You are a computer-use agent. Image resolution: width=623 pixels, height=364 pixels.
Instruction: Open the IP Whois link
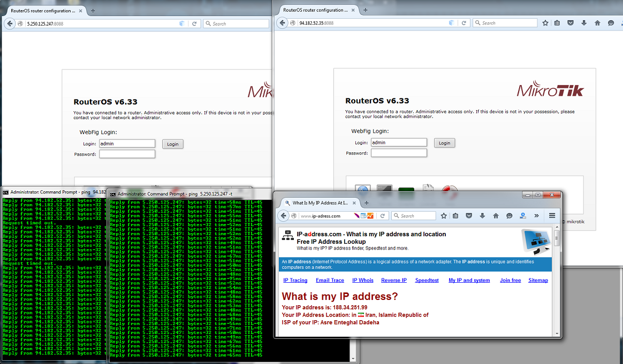point(363,280)
